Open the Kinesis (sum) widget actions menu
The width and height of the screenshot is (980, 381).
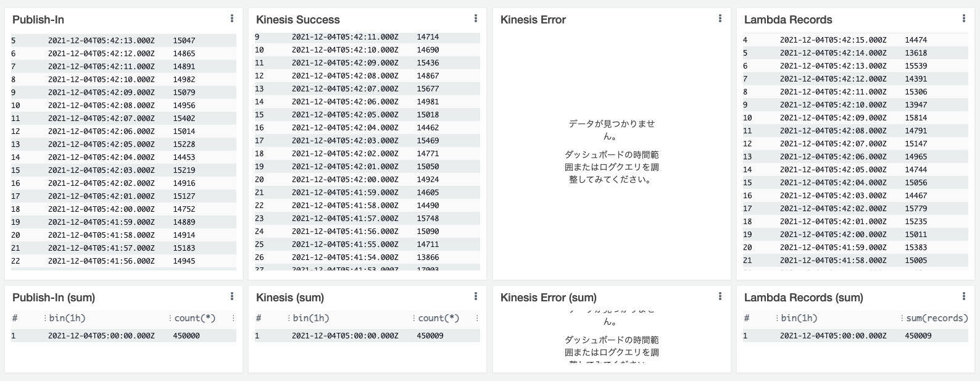(476, 296)
